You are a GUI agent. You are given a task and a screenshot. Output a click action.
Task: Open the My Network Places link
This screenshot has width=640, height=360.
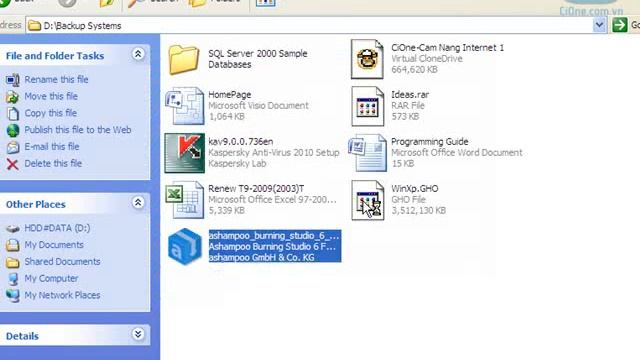tap(62, 295)
